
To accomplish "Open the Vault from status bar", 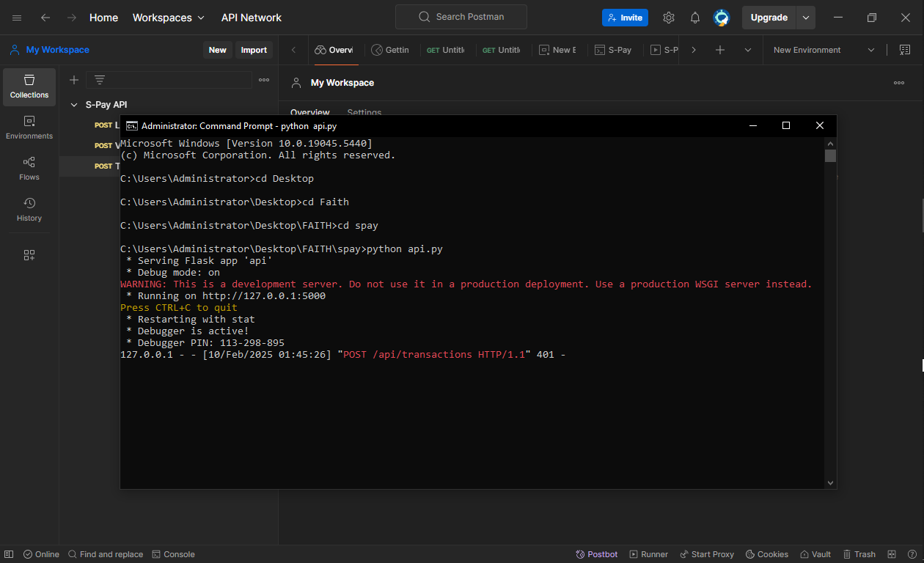I will point(815,554).
